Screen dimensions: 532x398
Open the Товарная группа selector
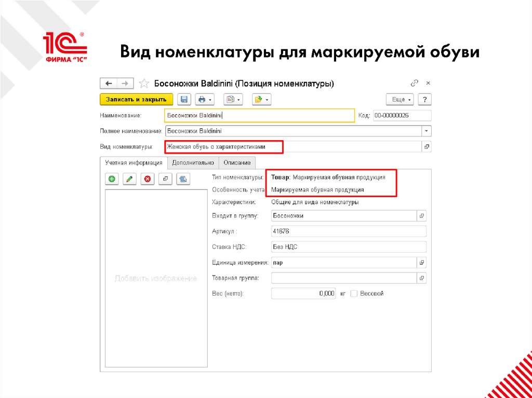pyautogui.click(x=422, y=278)
